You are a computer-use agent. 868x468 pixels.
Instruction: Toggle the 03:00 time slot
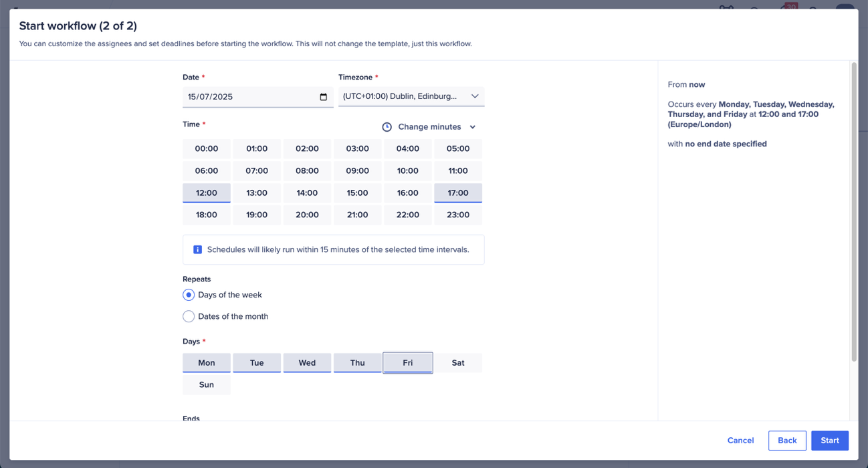coord(357,148)
